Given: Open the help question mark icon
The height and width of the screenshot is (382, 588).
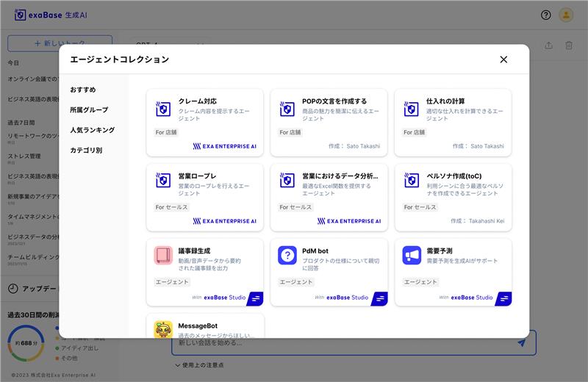Looking at the screenshot, I should pyautogui.click(x=545, y=15).
